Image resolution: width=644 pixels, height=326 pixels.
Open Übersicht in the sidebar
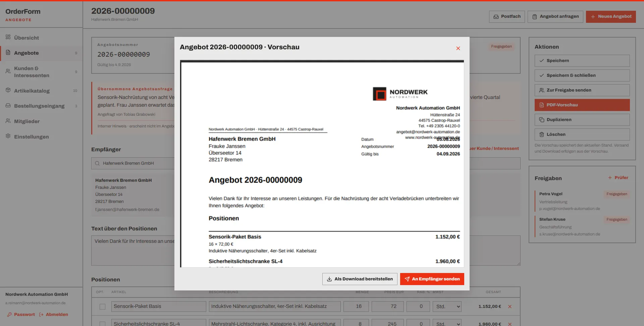pyautogui.click(x=41, y=38)
